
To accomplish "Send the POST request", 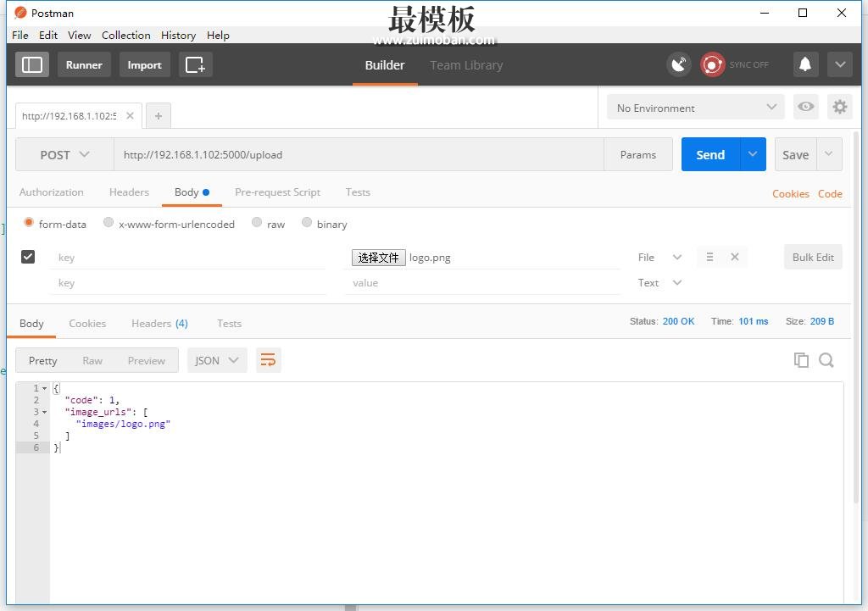I will coord(711,154).
